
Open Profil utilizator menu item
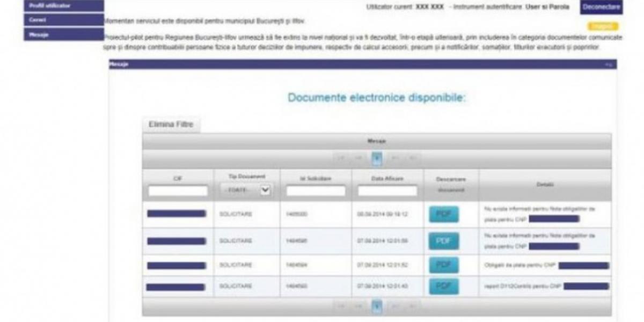[x=63, y=6]
